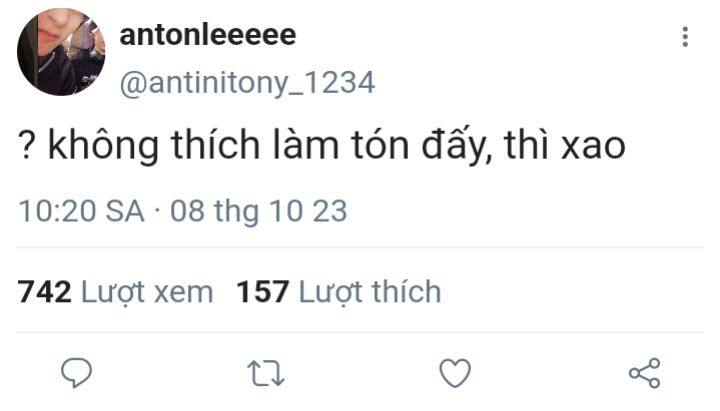The image size is (720, 411).
Task: Click the "Lượt xem" views label
Action: coord(147,293)
